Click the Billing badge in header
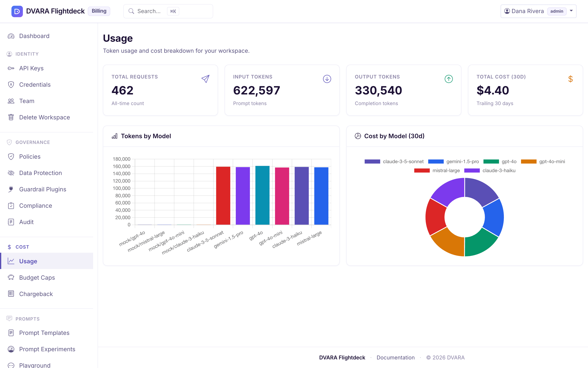 tap(99, 11)
